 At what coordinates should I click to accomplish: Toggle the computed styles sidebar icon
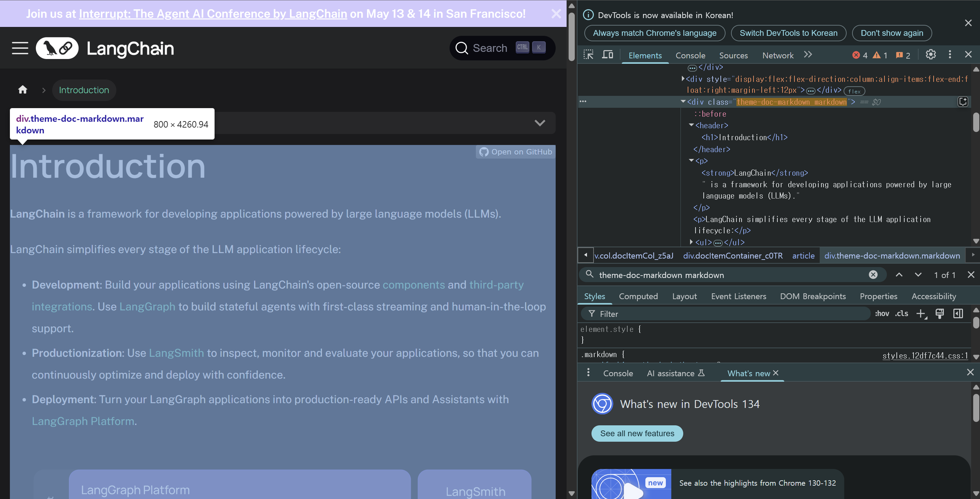(x=958, y=314)
